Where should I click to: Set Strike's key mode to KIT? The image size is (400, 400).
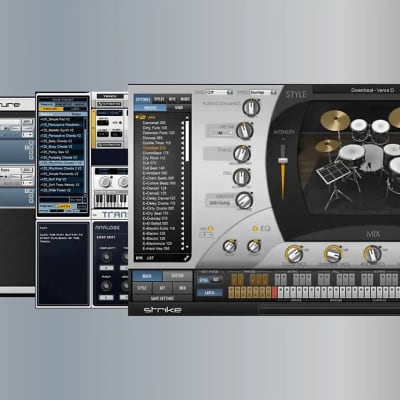(x=216, y=280)
